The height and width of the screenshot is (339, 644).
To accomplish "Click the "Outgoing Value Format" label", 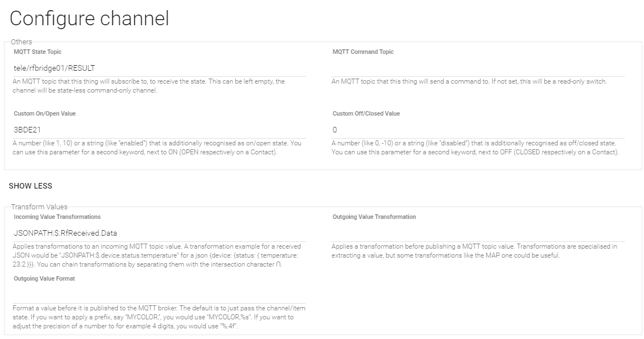I will [x=44, y=278].
